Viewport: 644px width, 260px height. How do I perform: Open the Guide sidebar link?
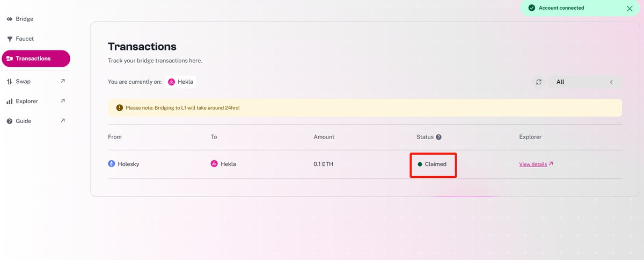click(x=23, y=121)
